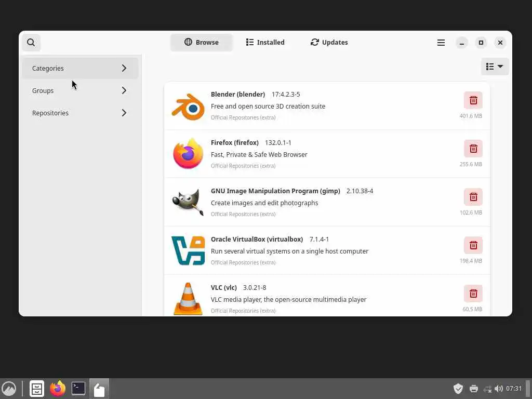Remove GIMP using its trash button

473,197
